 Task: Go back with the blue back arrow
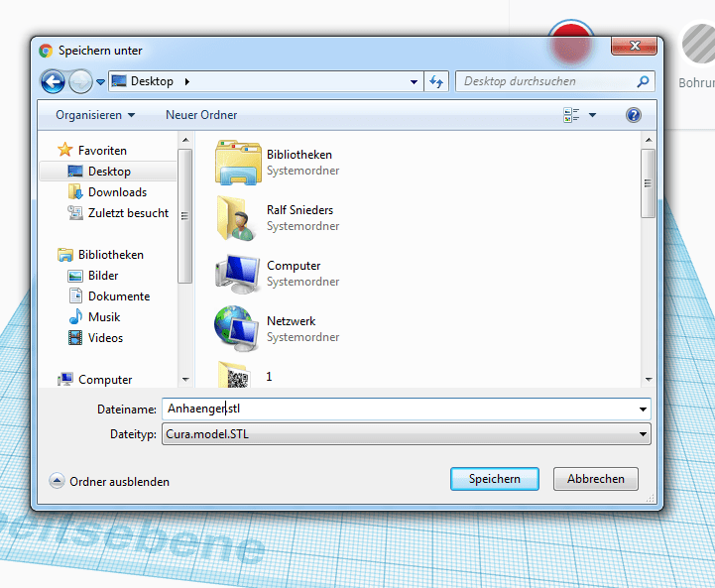pos(53,82)
